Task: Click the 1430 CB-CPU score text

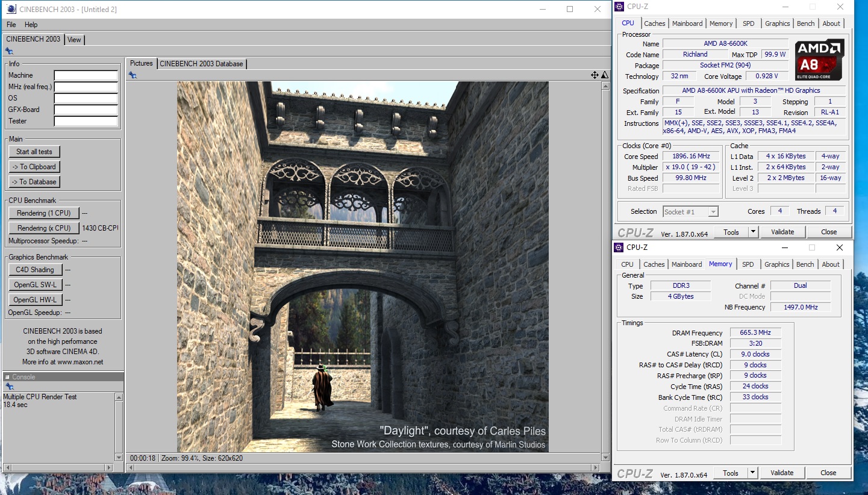Action: click(x=100, y=228)
